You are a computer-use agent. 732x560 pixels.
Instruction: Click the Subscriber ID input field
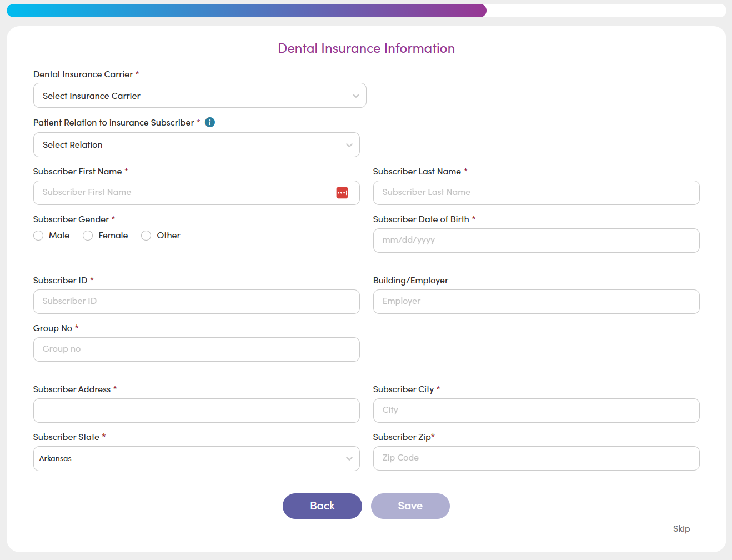pos(197,302)
